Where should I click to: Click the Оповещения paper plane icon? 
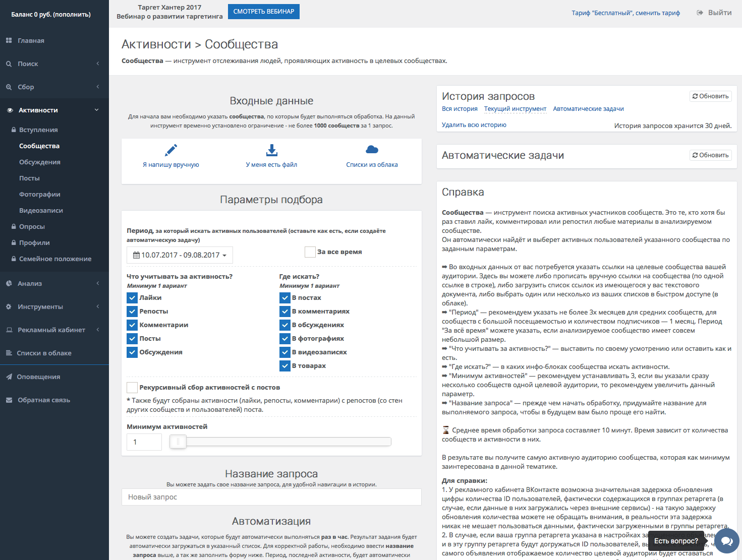[x=9, y=377]
